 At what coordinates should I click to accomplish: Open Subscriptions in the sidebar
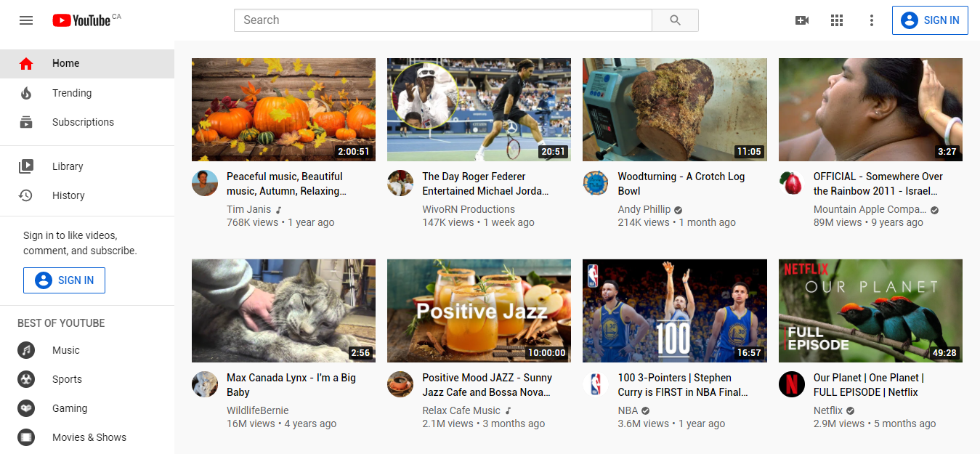(87, 122)
